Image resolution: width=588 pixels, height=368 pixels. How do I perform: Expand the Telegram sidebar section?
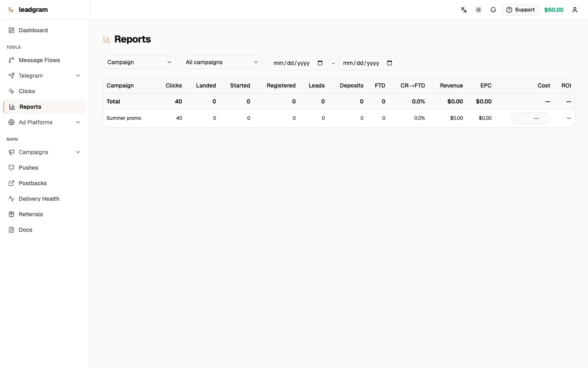[x=78, y=76]
